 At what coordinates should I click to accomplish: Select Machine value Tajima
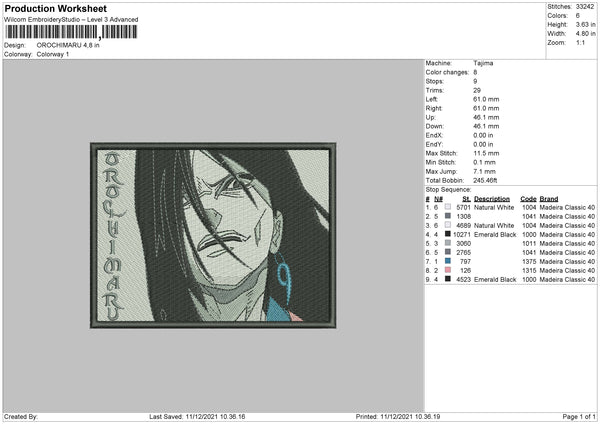coord(483,63)
